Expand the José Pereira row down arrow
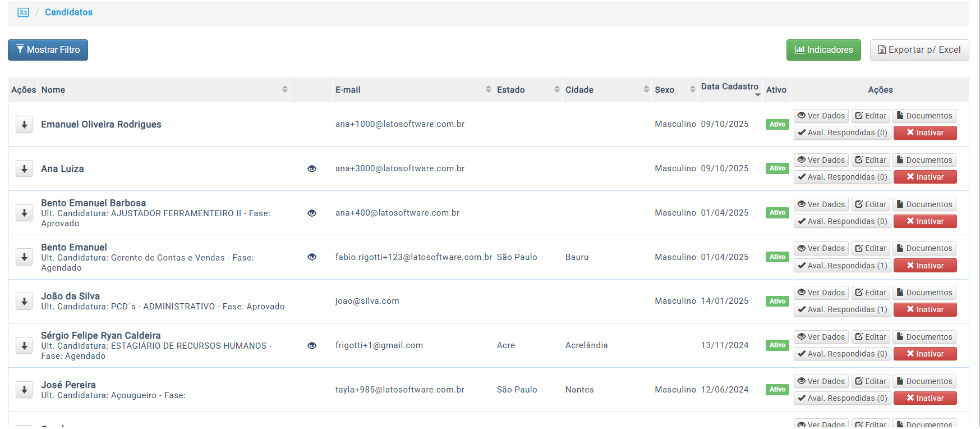The width and height of the screenshot is (980, 429). (x=24, y=390)
